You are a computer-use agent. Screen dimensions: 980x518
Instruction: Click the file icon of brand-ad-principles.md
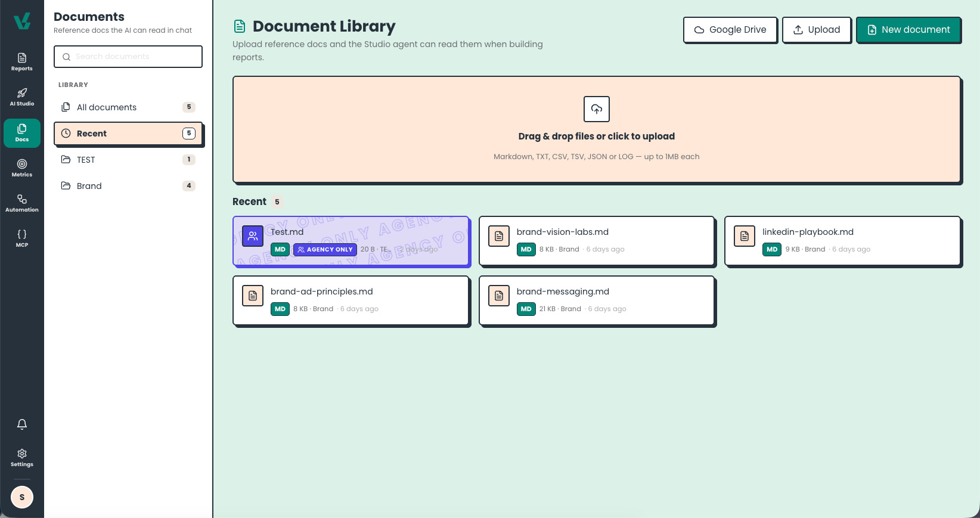click(253, 296)
